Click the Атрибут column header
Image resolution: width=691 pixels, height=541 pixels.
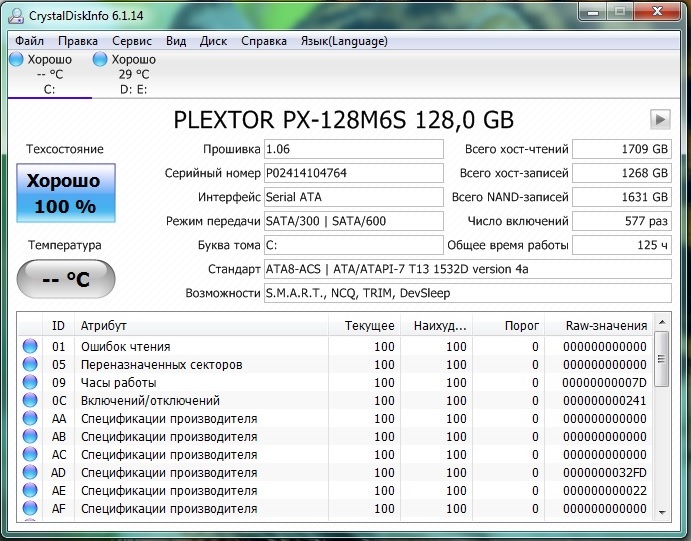tap(201, 326)
